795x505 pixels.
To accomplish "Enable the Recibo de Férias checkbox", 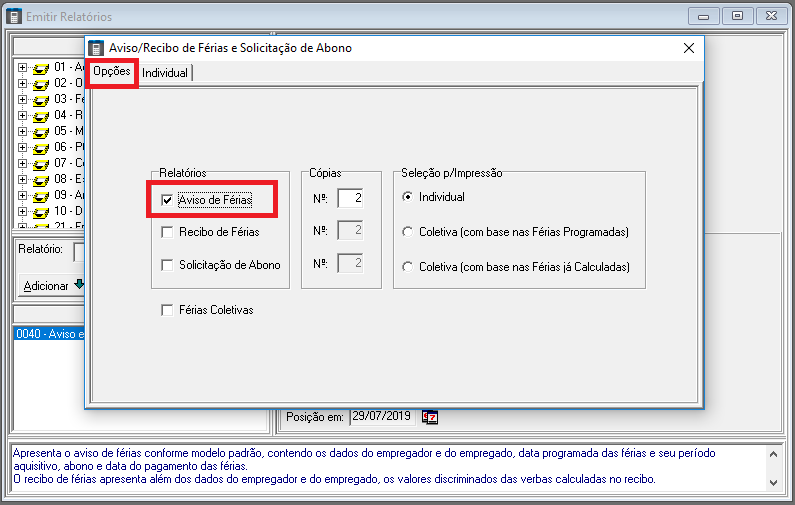I will 167,232.
